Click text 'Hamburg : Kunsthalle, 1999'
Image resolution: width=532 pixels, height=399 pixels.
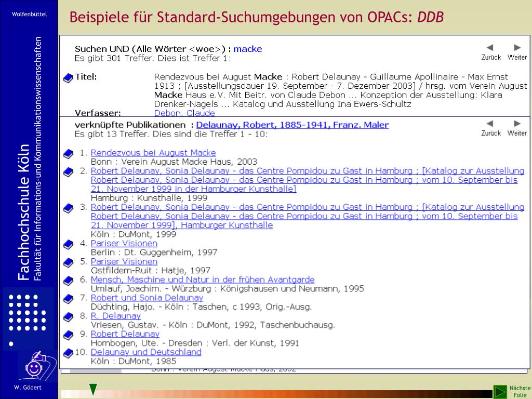(x=149, y=198)
